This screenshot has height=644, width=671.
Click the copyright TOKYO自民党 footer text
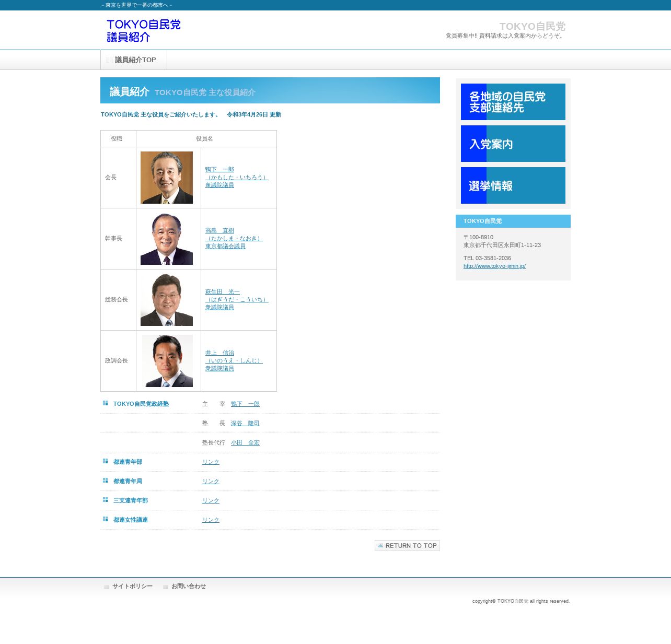pyautogui.click(x=521, y=601)
